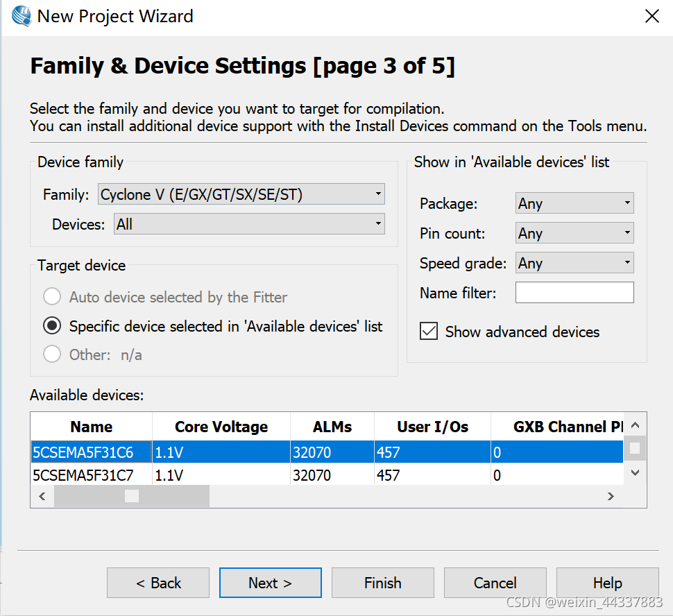Click the 32070 ALMs cell of 5CSEMA5F31C6
673x616 pixels.
pos(332,452)
